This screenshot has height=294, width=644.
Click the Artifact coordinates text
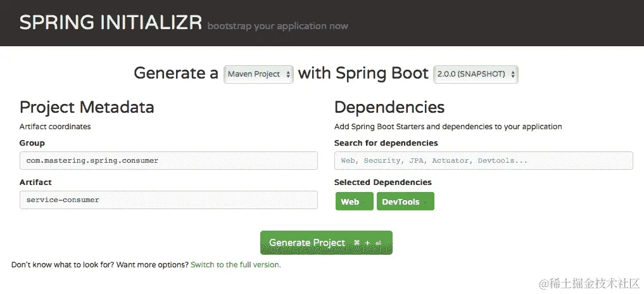point(55,127)
